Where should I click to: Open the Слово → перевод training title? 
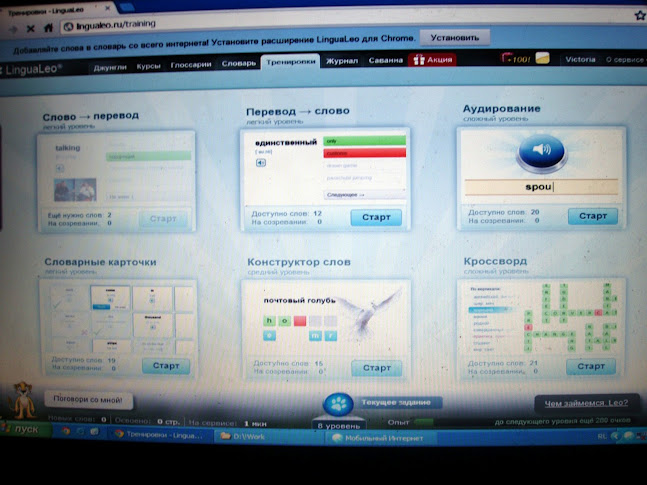[90, 116]
